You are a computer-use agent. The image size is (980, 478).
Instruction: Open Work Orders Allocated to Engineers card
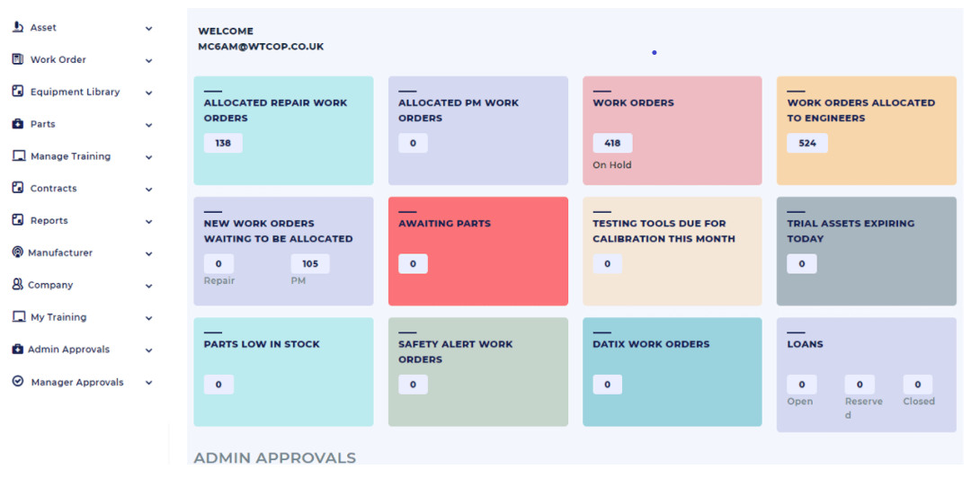[866, 130]
